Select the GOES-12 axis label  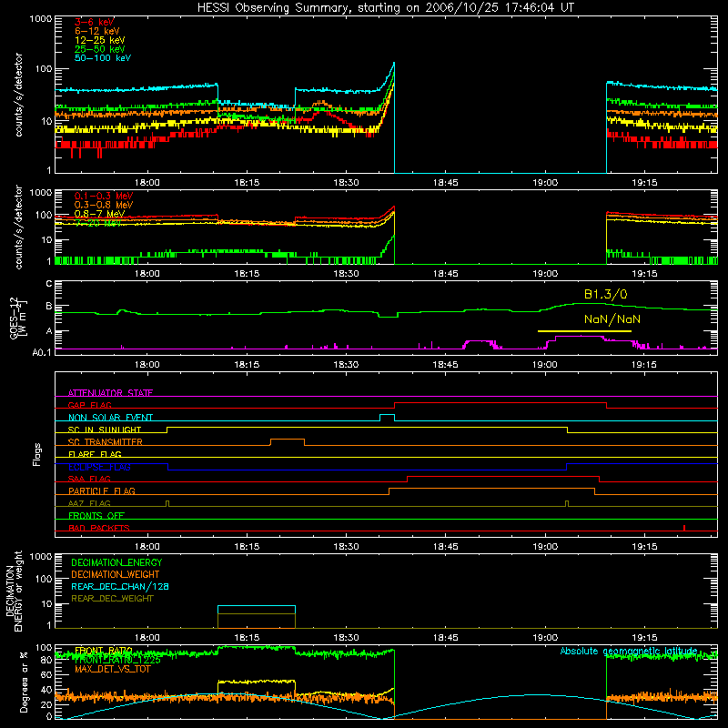coord(18,318)
